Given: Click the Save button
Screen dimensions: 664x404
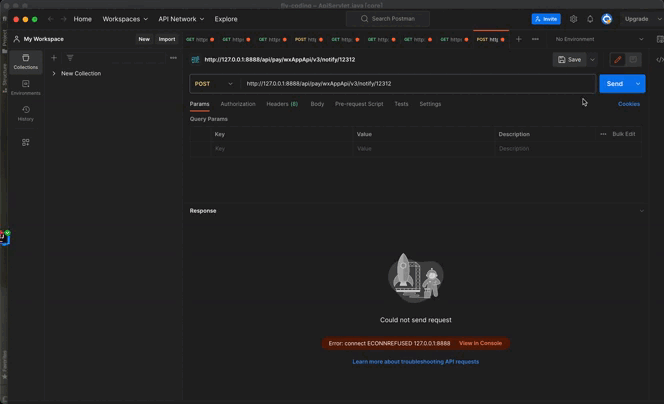Looking at the screenshot, I should (570, 60).
